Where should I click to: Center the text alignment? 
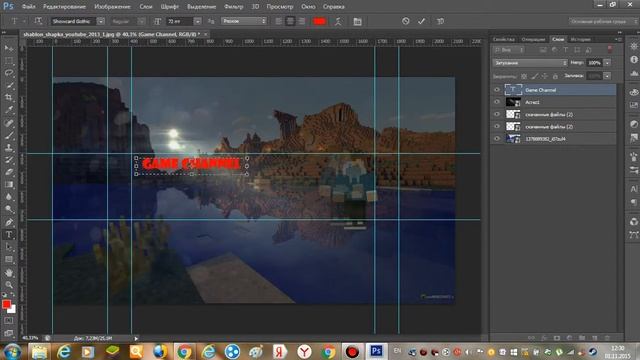click(x=290, y=21)
